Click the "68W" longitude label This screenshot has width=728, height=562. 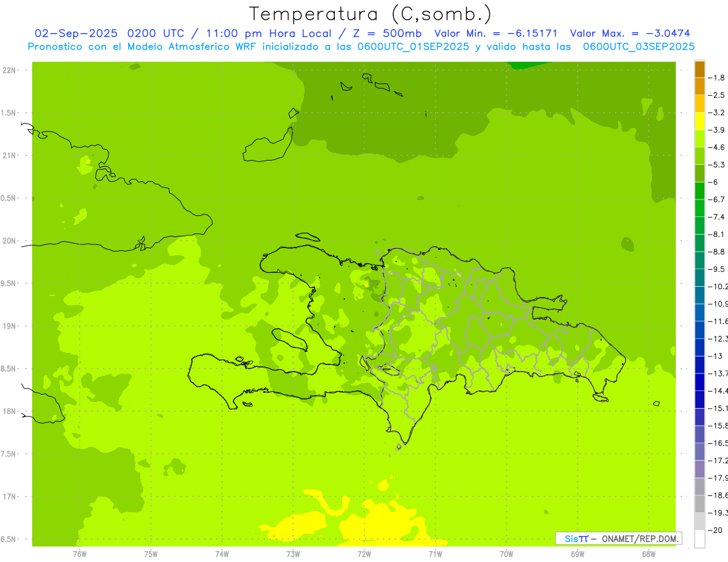pyautogui.click(x=648, y=554)
